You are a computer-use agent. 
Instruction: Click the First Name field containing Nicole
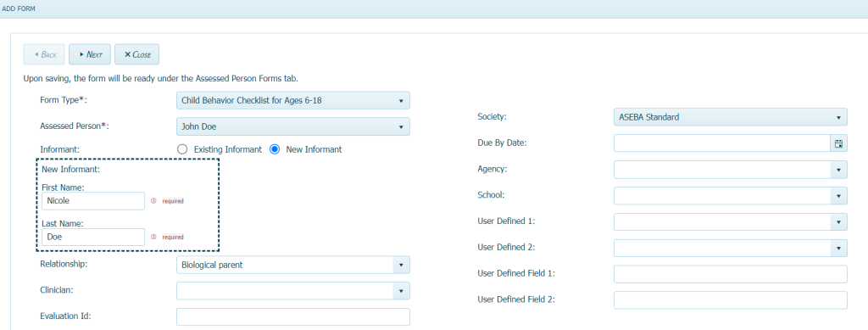tap(93, 201)
